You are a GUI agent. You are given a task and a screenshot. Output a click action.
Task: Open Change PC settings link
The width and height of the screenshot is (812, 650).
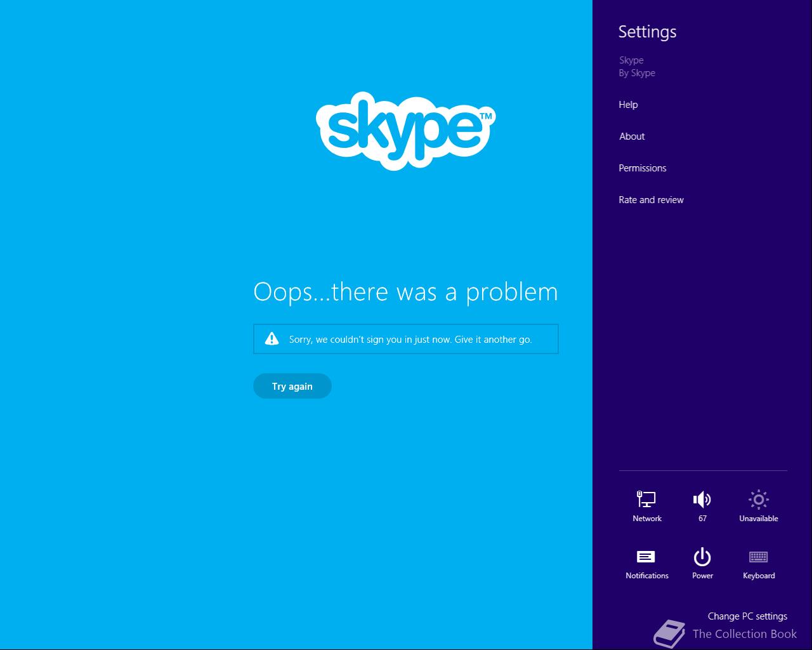(x=747, y=616)
